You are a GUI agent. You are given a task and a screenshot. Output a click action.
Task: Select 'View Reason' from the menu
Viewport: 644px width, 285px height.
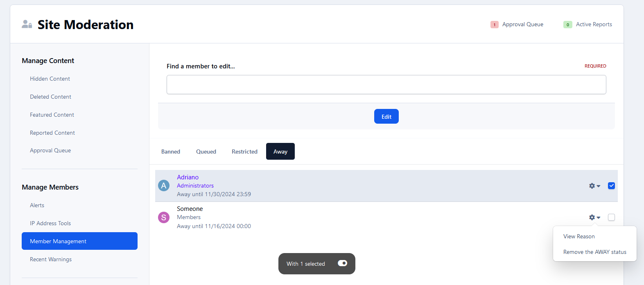(579, 236)
